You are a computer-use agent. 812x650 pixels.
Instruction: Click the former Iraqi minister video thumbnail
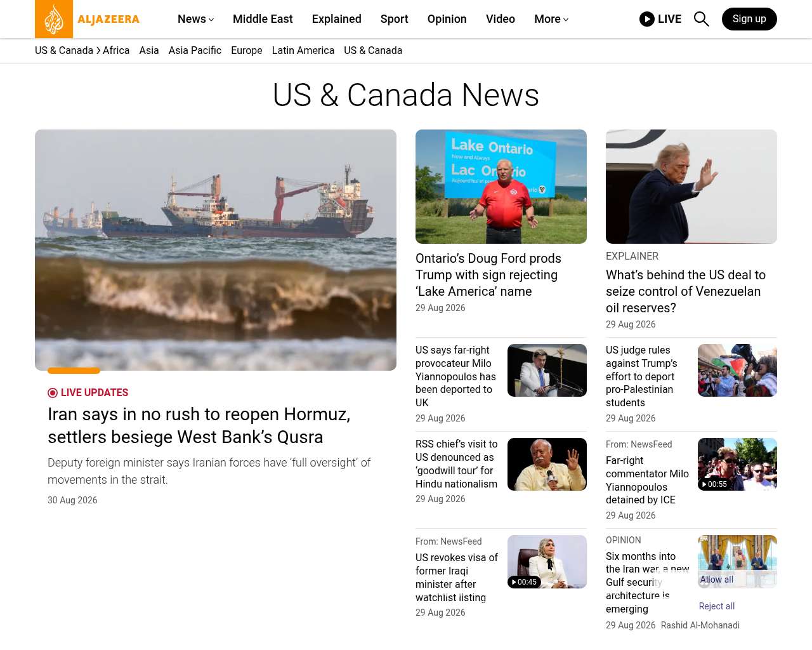click(547, 562)
